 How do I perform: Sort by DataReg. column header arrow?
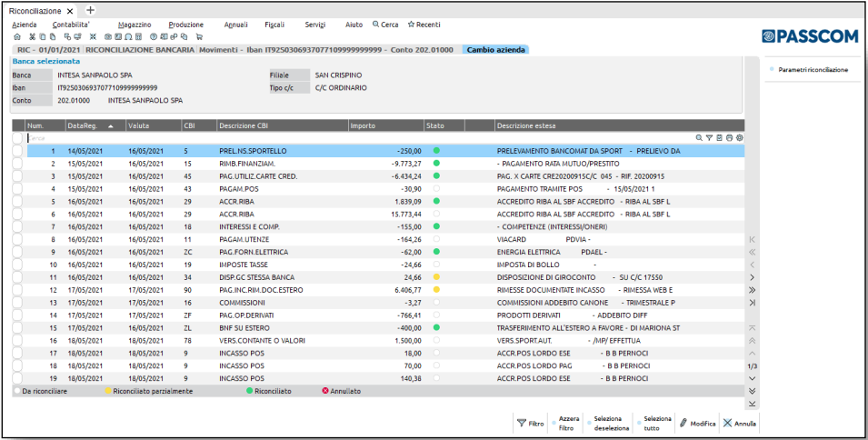tap(111, 126)
